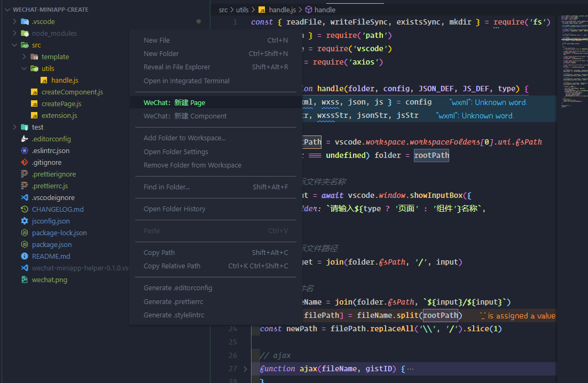Select Open in Integrated Terminal

coord(216,81)
